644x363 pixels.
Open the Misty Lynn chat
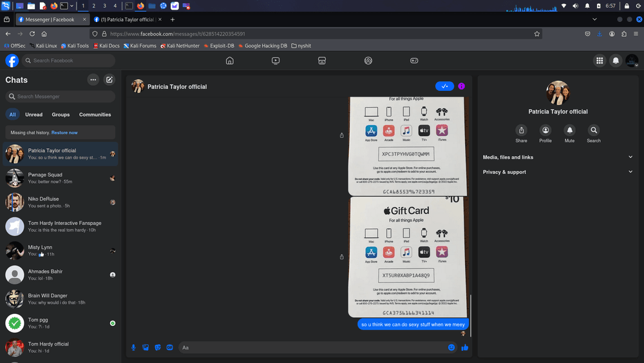[x=61, y=251]
